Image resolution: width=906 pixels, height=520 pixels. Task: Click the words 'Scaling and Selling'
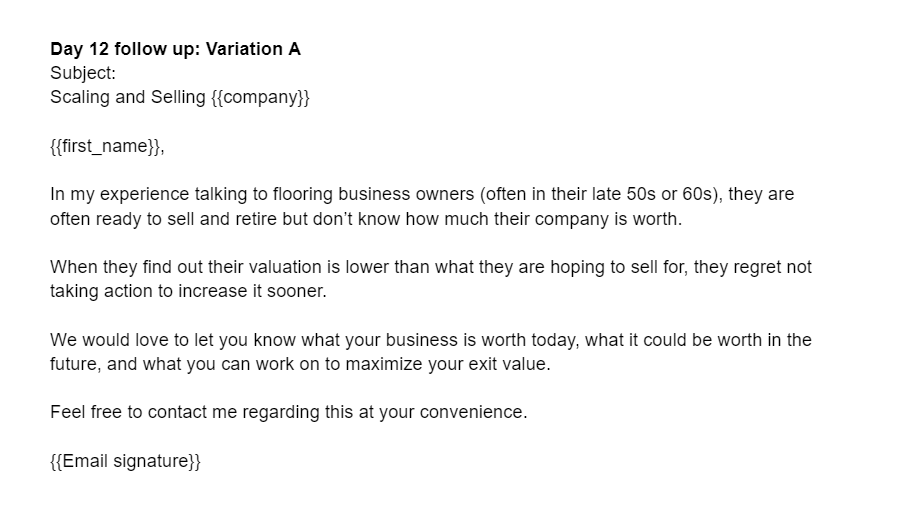[x=128, y=98]
